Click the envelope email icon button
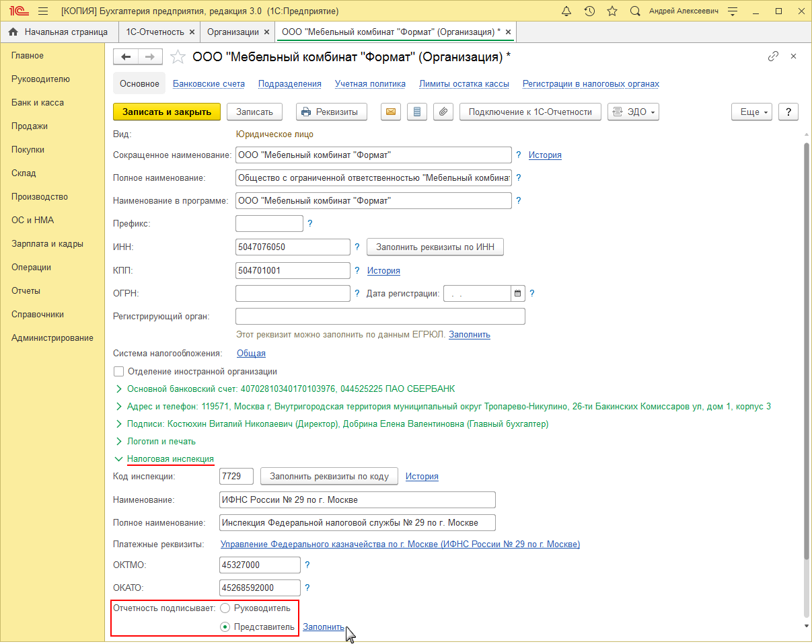 (x=392, y=112)
